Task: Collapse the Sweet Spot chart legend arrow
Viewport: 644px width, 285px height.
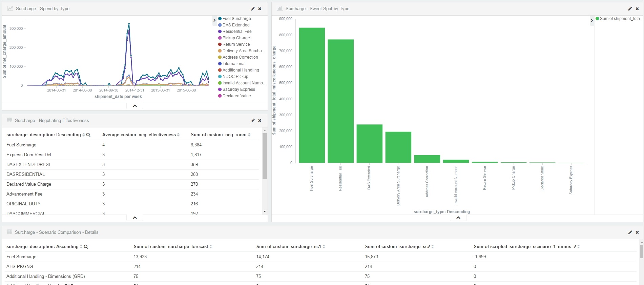Action: click(592, 20)
